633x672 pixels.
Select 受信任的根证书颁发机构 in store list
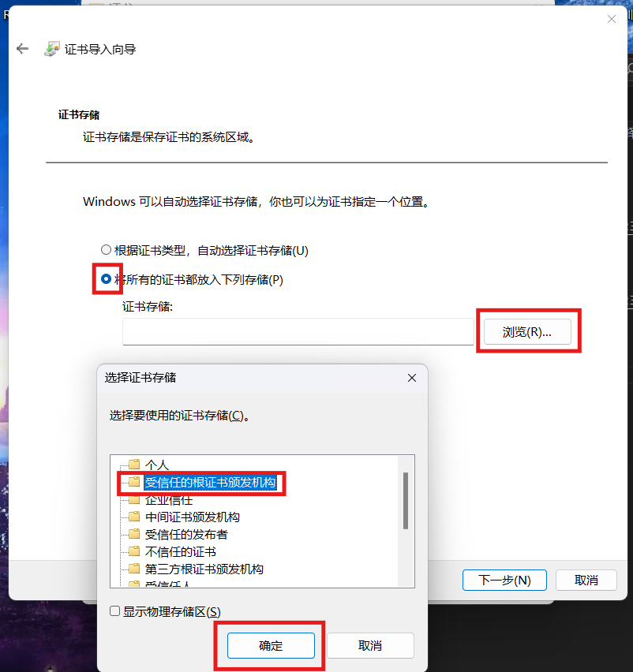point(210,482)
